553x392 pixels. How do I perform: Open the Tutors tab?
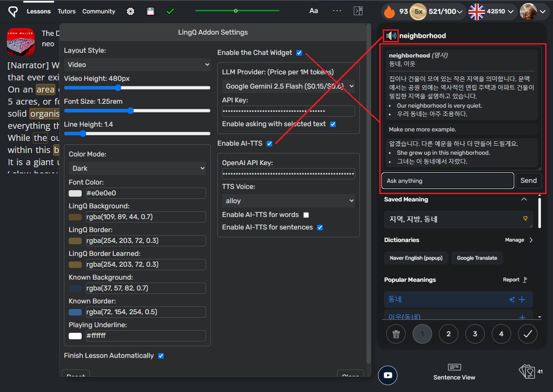[x=67, y=11]
